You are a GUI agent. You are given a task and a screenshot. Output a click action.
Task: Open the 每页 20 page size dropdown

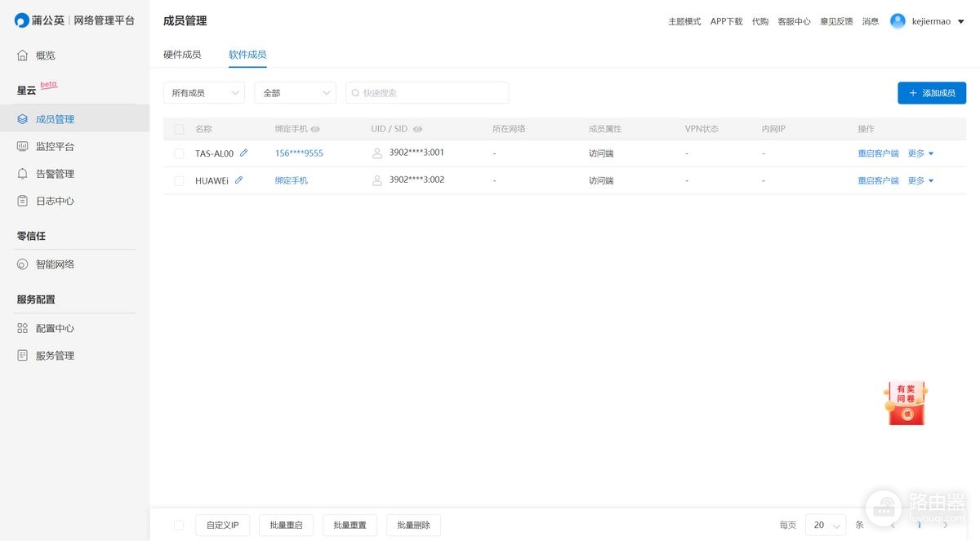[826, 525]
